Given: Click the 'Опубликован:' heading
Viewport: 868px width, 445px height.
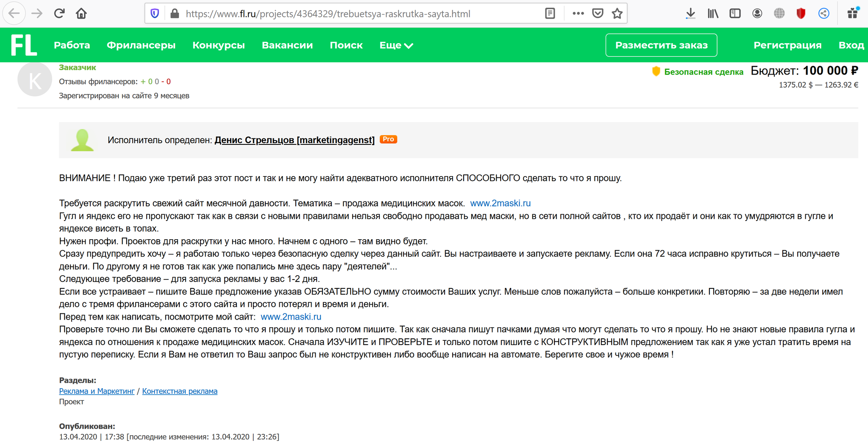Looking at the screenshot, I should [87, 426].
